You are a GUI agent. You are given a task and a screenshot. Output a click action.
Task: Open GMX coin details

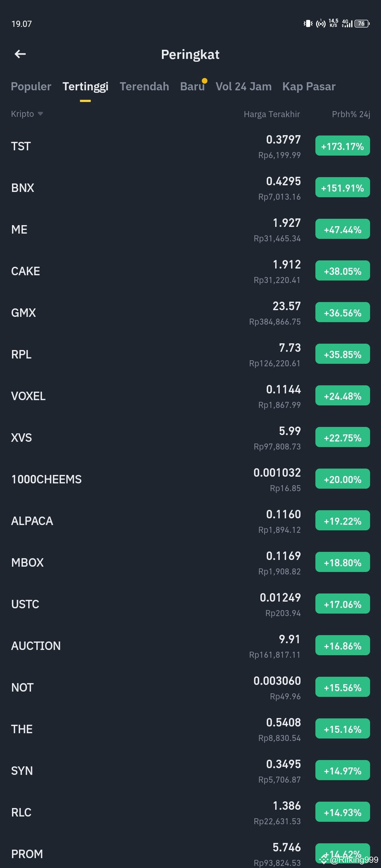(x=141, y=312)
